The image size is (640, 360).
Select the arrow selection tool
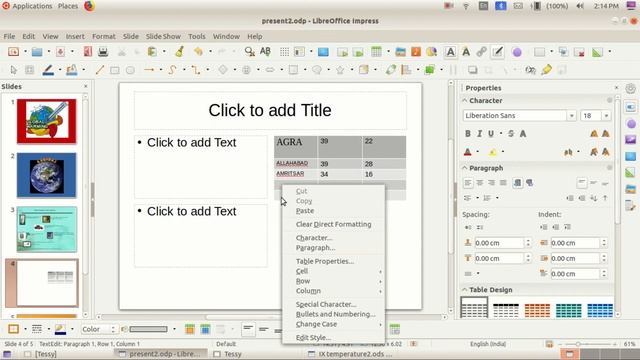[x=13, y=70]
